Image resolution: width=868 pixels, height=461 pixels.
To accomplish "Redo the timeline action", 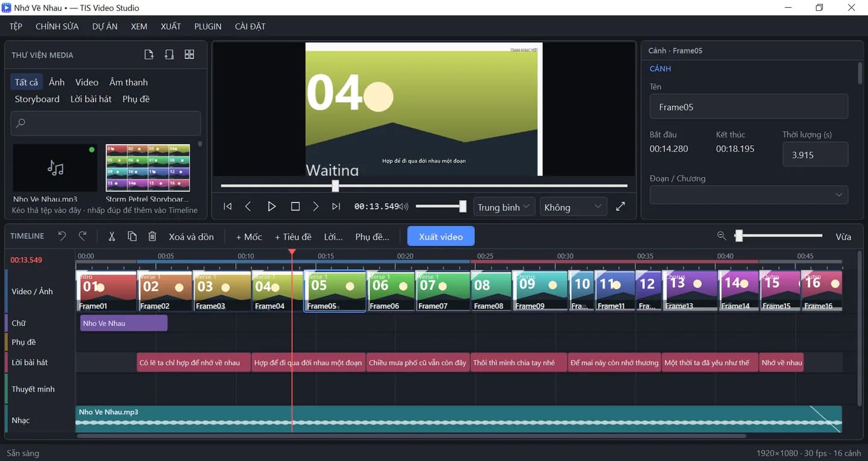I will coord(83,236).
